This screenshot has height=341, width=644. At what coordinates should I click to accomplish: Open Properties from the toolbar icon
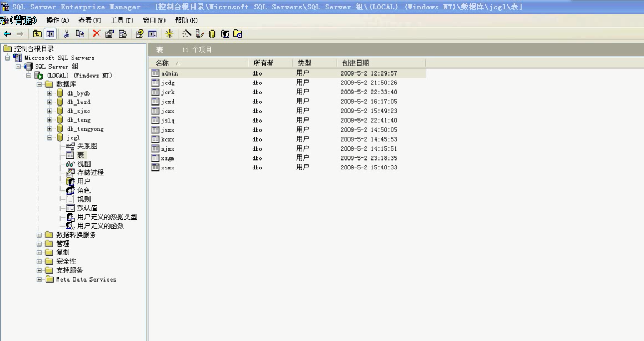click(109, 34)
